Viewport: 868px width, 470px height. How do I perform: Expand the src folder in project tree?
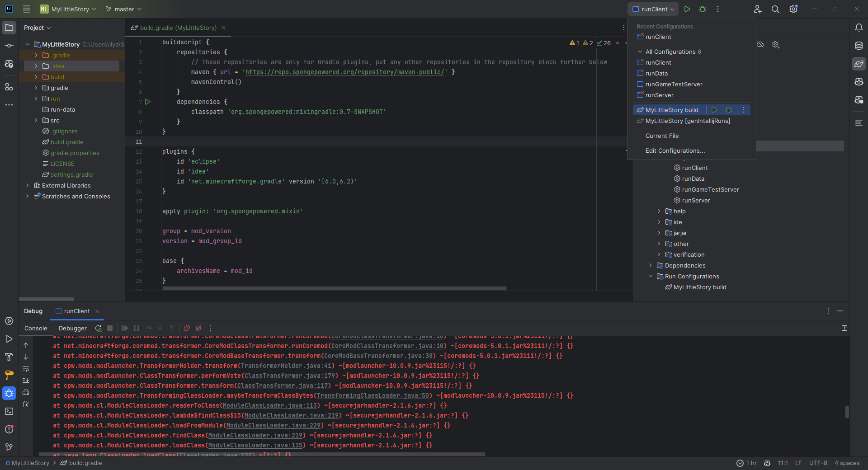pyautogui.click(x=36, y=120)
